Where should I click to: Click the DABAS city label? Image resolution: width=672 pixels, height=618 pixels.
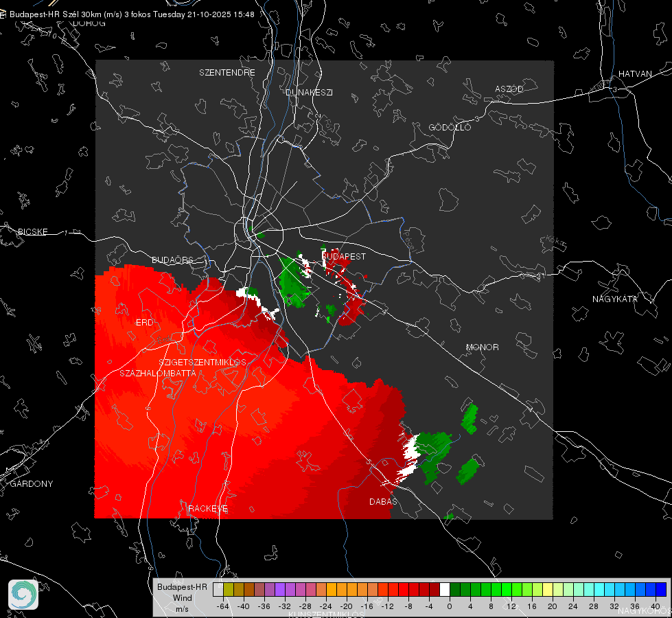point(383,501)
